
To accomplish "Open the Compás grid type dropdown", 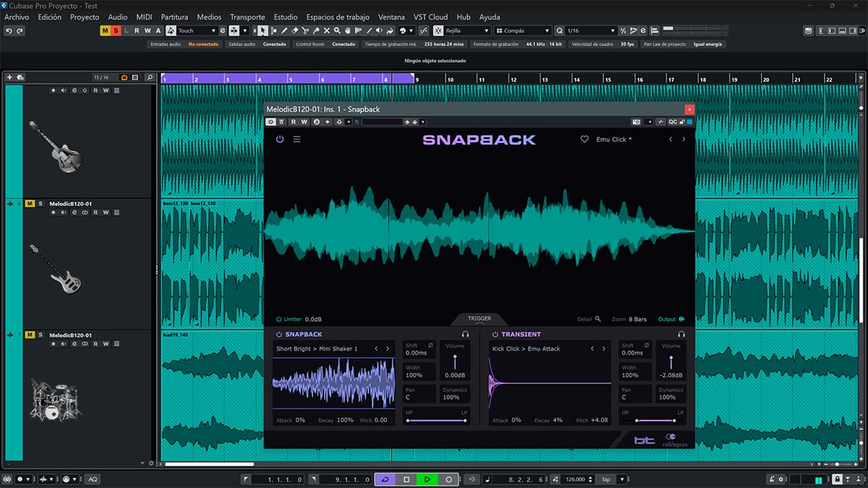I will coord(523,31).
